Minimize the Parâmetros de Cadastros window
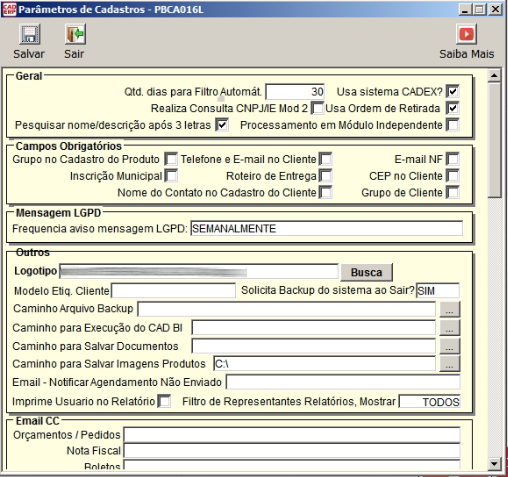The image size is (508, 477). 465,9
